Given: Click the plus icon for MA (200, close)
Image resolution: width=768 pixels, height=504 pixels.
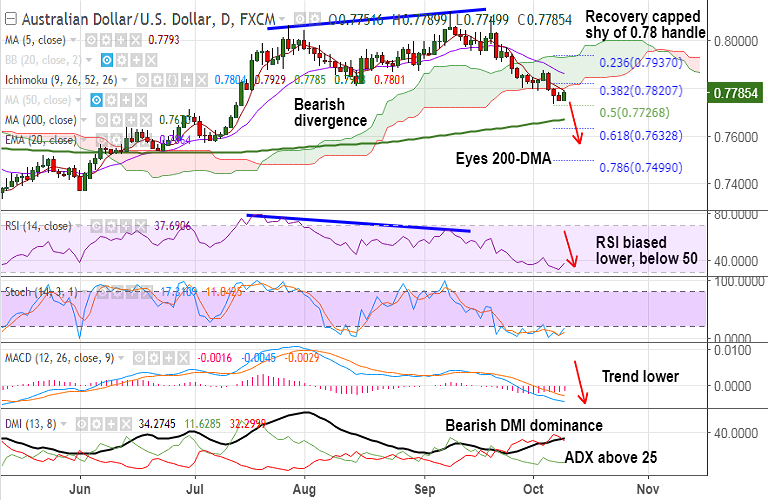Looking at the screenshot, I should (x=132, y=120).
